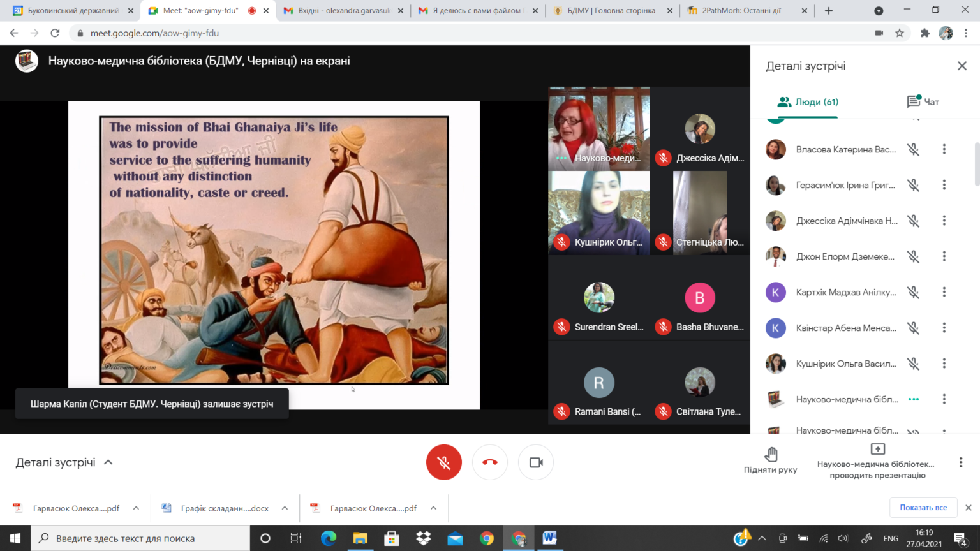The image size is (980, 551).
Task: Select the Люди (61) tab
Action: tap(808, 102)
